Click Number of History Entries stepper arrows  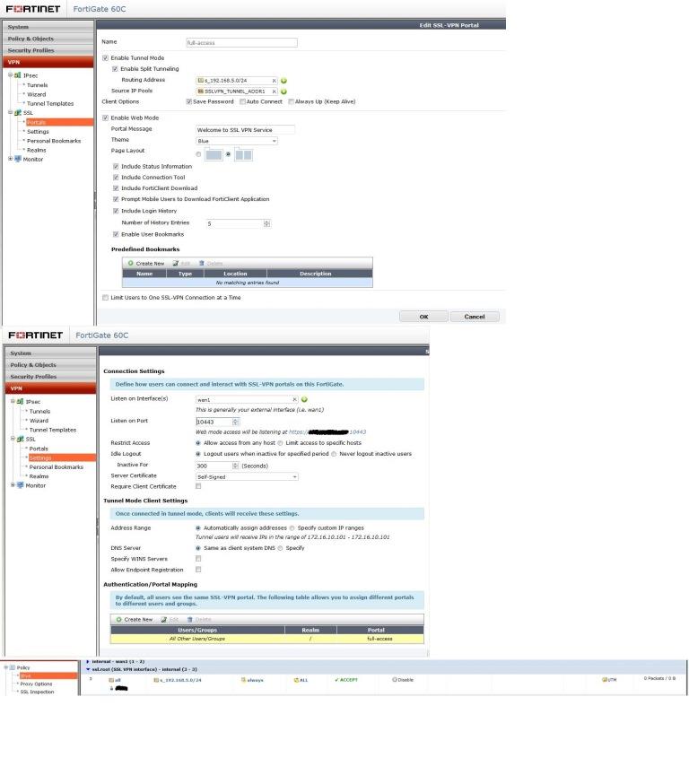[x=267, y=223]
